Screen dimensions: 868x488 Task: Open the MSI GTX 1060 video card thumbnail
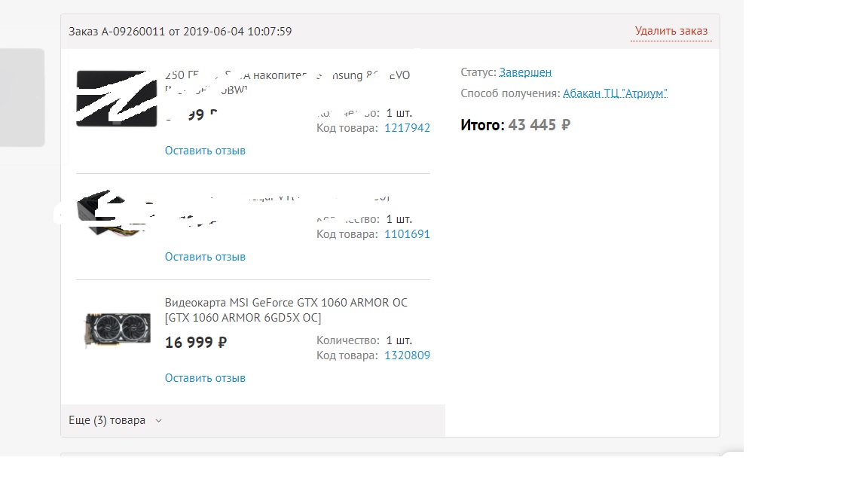pos(117,330)
